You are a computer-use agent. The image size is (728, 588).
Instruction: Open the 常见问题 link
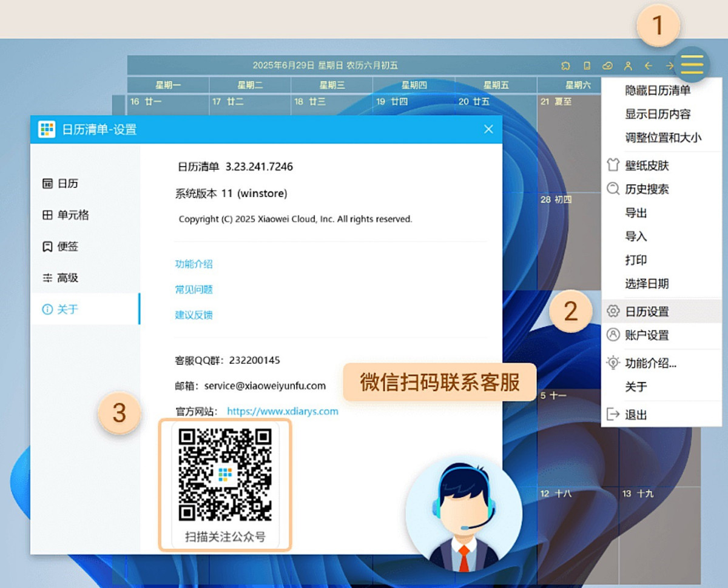point(194,290)
